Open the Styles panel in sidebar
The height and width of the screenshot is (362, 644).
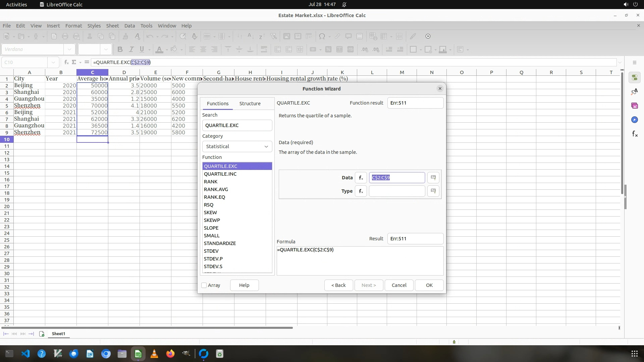pyautogui.click(x=634, y=92)
